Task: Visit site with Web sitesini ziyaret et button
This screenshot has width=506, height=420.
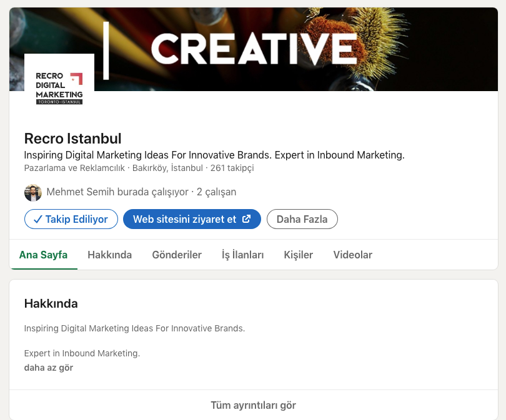Action: point(192,219)
